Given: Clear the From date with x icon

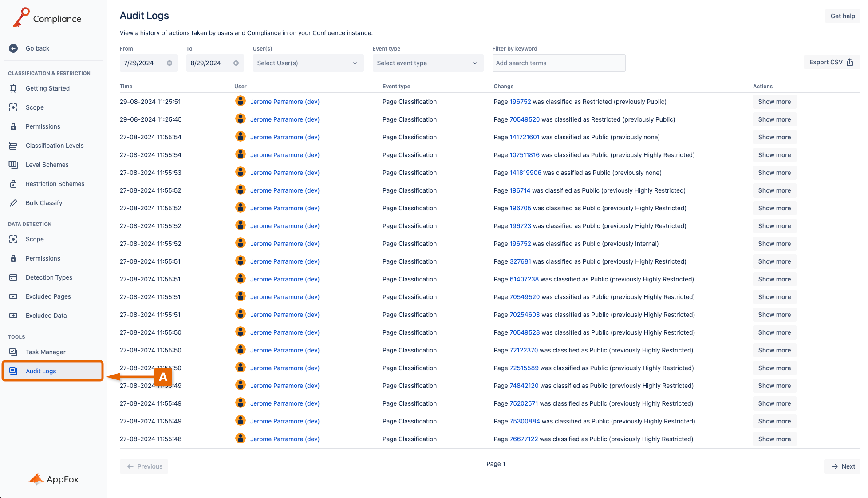Looking at the screenshot, I should pyautogui.click(x=170, y=63).
